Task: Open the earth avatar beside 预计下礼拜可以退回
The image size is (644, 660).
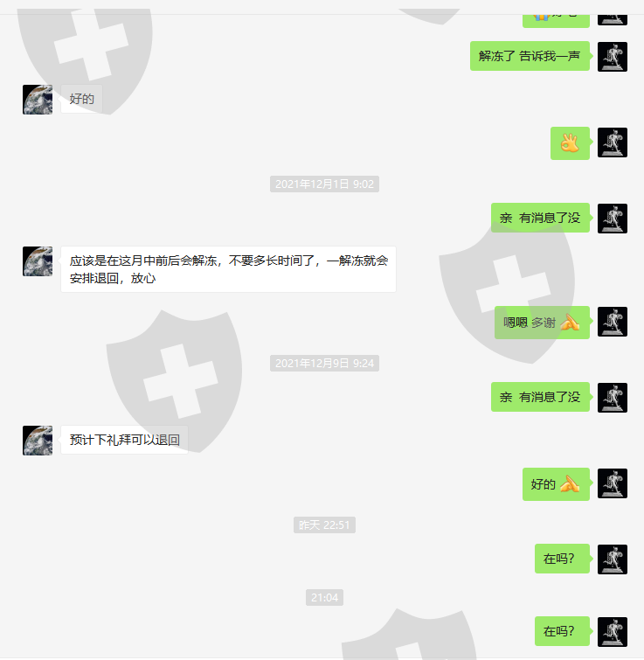Action: [38, 441]
